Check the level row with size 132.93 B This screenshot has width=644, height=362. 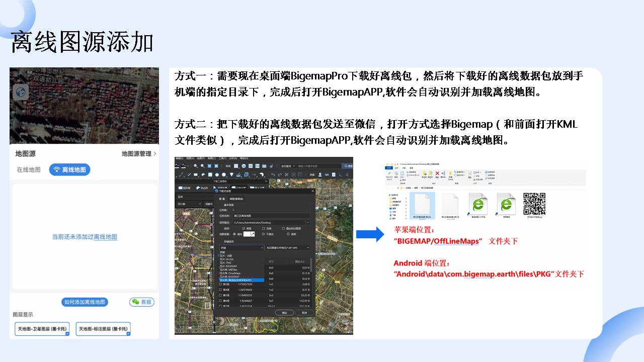221,301
